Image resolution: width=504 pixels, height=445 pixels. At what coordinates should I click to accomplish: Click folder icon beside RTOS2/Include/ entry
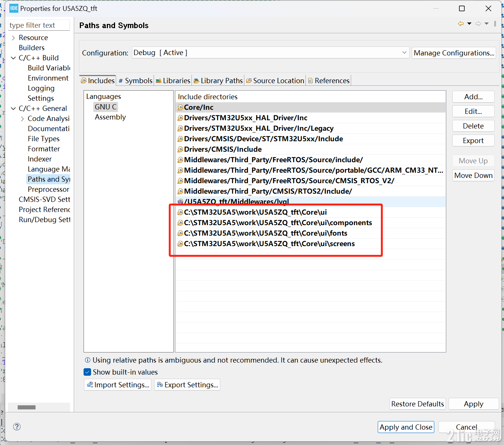coord(180,191)
